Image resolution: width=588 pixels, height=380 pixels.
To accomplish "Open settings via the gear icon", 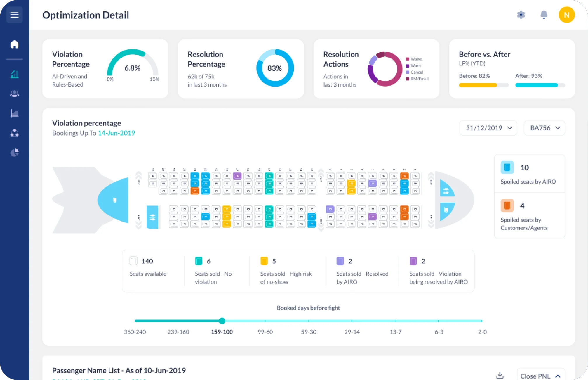I will click(x=521, y=15).
